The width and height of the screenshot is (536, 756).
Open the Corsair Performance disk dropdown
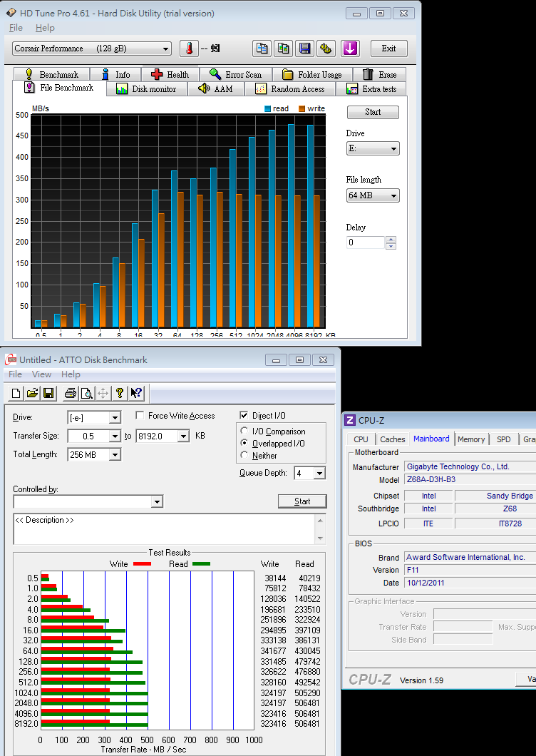[91, 48]
